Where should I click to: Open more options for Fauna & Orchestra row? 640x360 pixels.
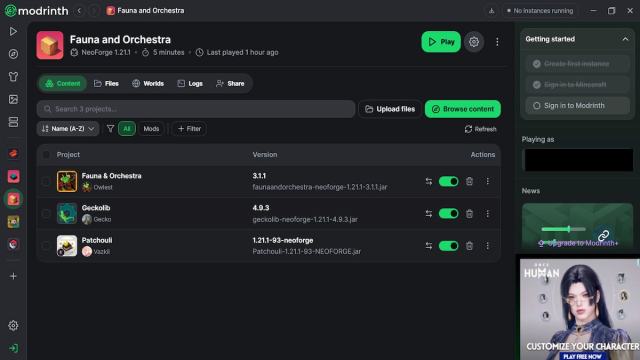[487, 181]
